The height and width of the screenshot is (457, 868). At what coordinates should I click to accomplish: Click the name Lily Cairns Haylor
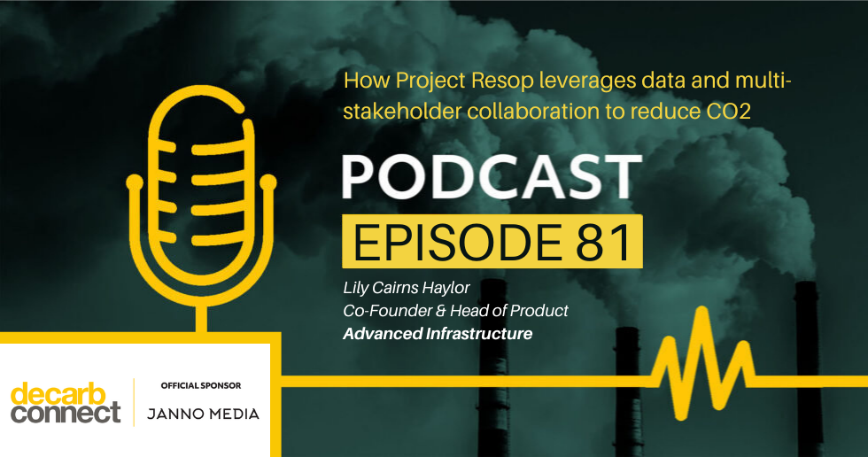tap(407, 288)
